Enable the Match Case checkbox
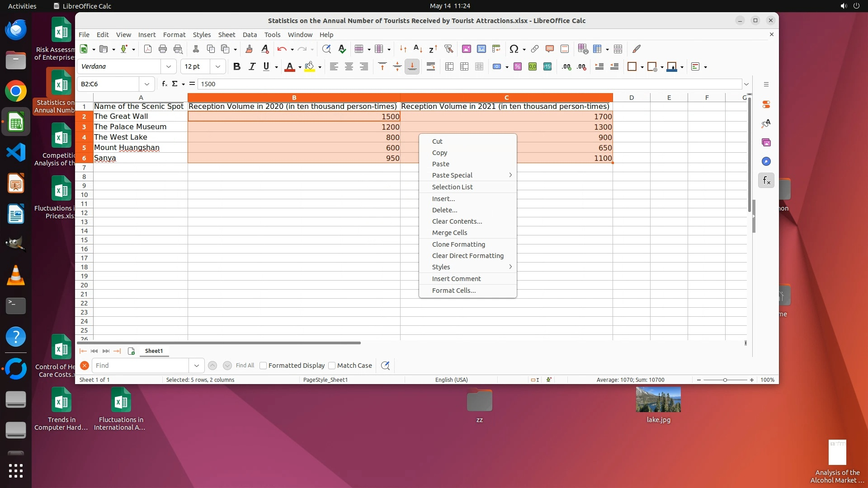The width and height of the screenshot is (868, 488). pos(332,366)
